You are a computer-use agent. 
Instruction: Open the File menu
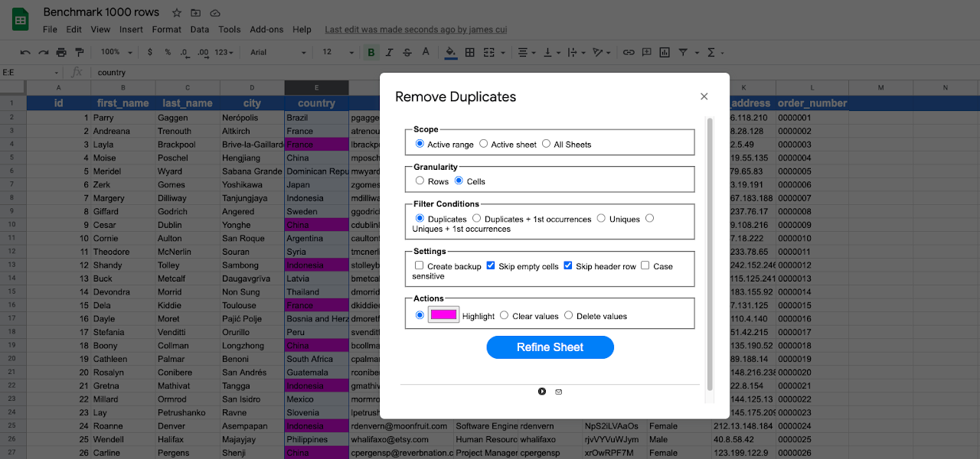(50, 30)
